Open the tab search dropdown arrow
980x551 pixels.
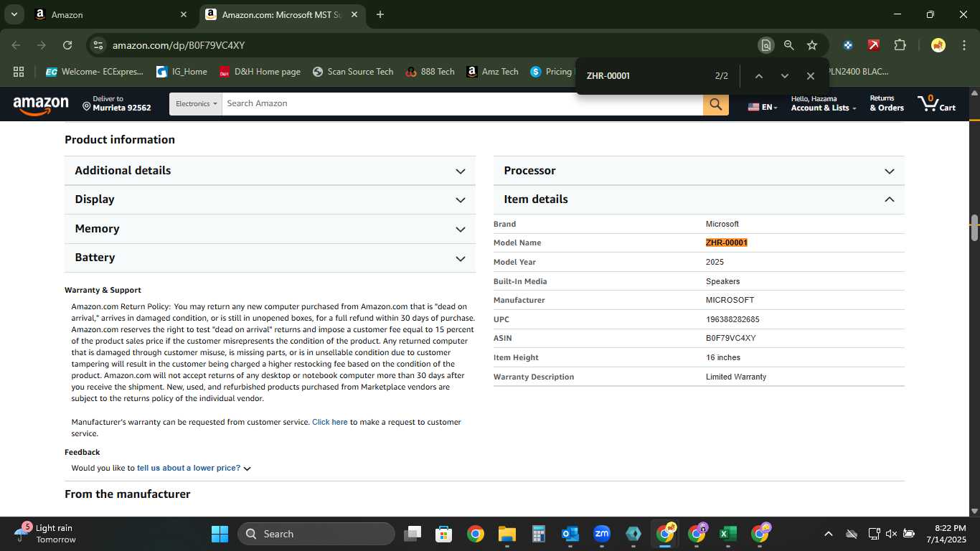tap(14, 14)
